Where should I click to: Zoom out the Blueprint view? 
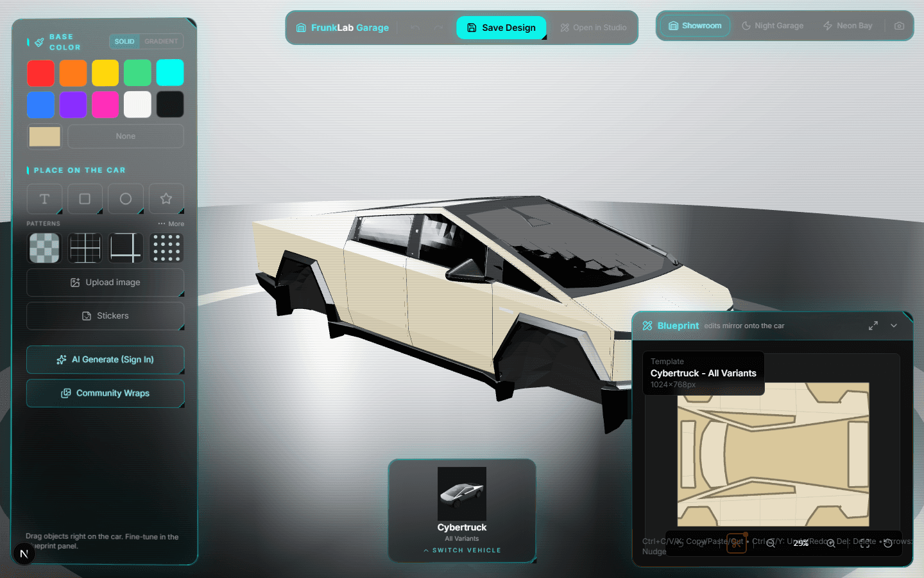coord(771,543)
